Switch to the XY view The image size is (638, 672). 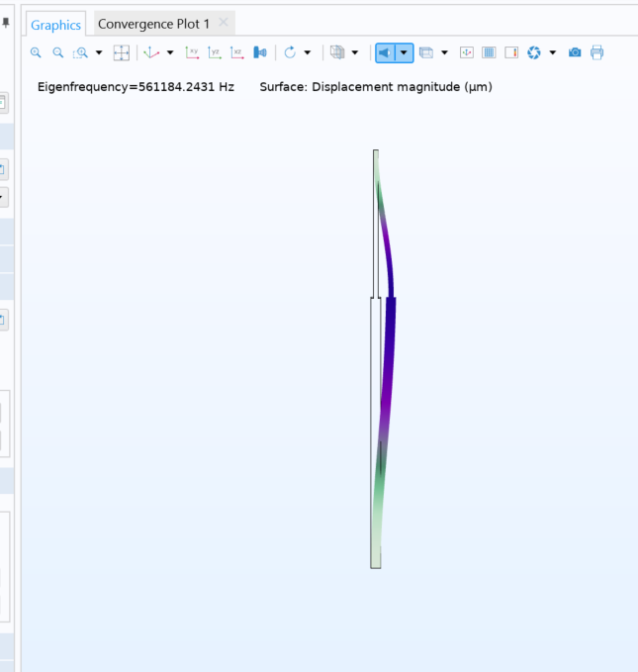click(x=193, y=52)
